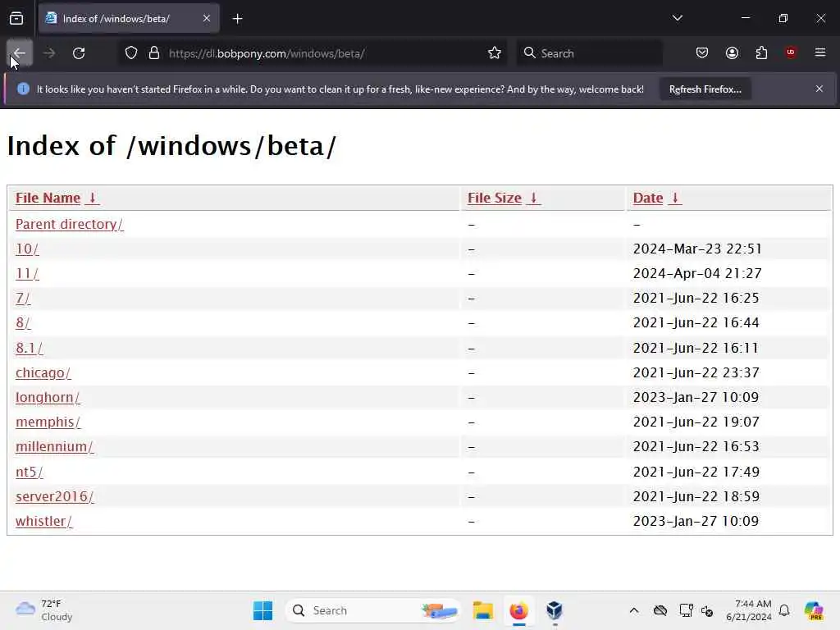Go back using the browser back arrow
This screenshot has width=840, height=630.
tap(20, 53)
